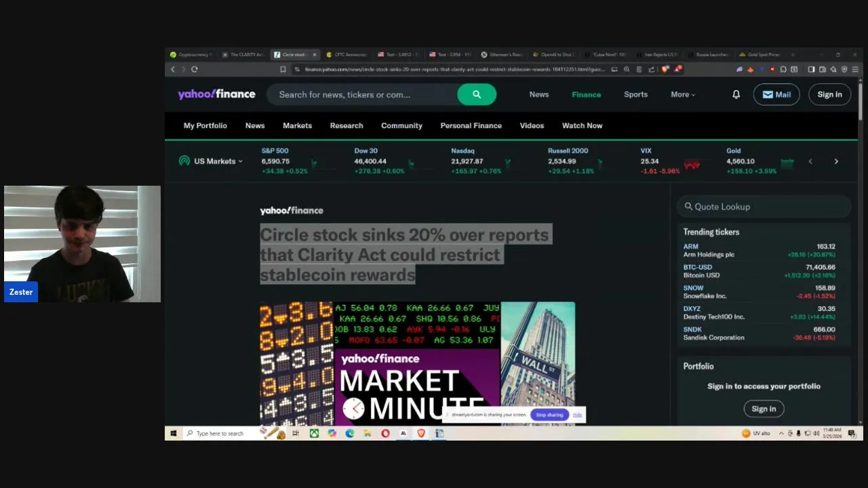Click the Quote Lookup input field
This screenshot has height=488, width=868.
click(x=764, y=207)
